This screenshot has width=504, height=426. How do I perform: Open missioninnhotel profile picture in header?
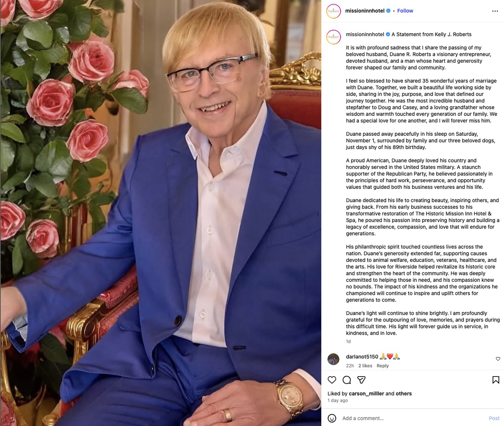333,11
